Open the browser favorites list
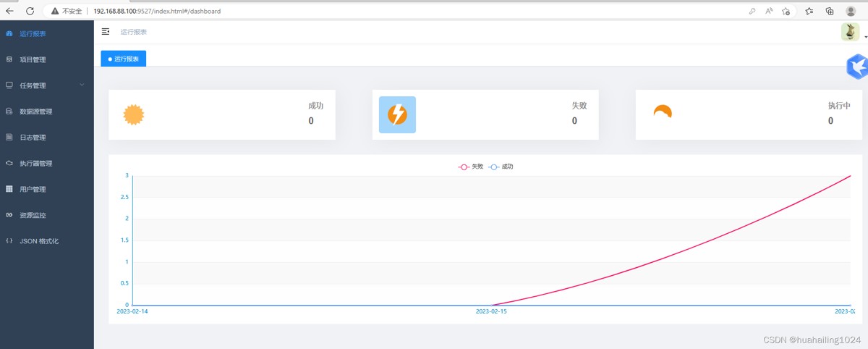 [809, 12]
